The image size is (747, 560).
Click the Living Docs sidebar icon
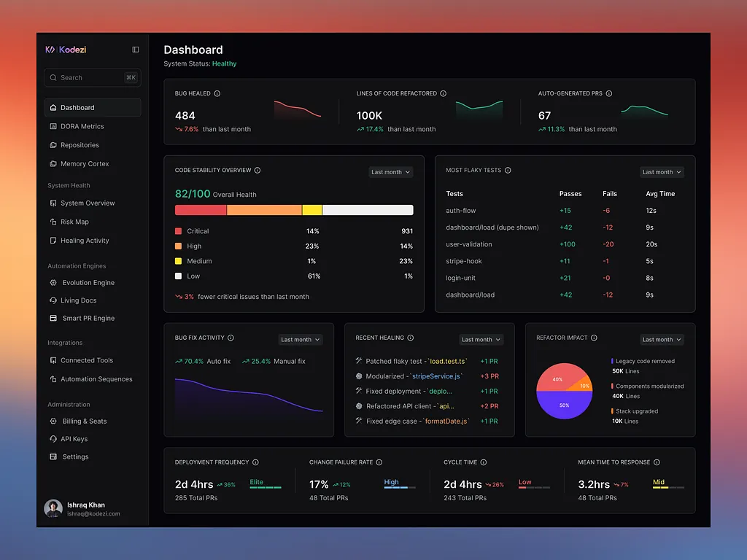[53, 300]
